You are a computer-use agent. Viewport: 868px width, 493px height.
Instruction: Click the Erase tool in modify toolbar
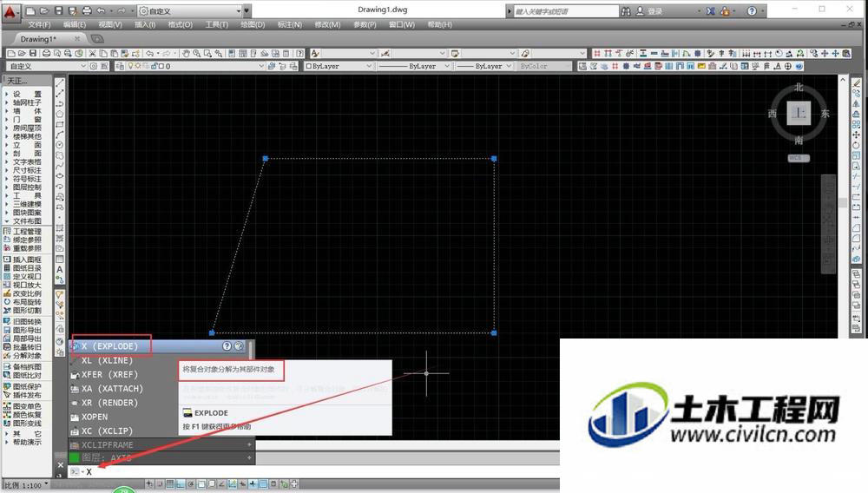point(857,82)
